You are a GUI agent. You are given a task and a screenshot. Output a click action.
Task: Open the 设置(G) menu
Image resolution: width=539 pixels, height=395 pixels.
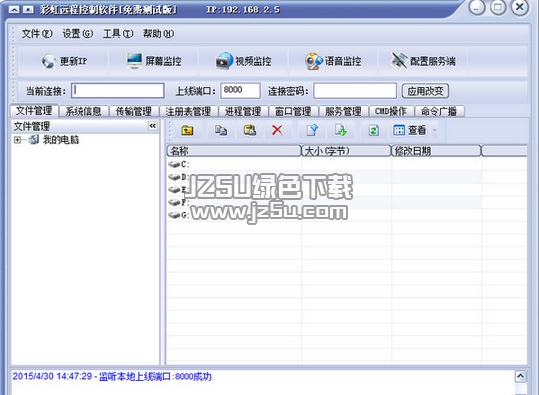coord(77,34)
